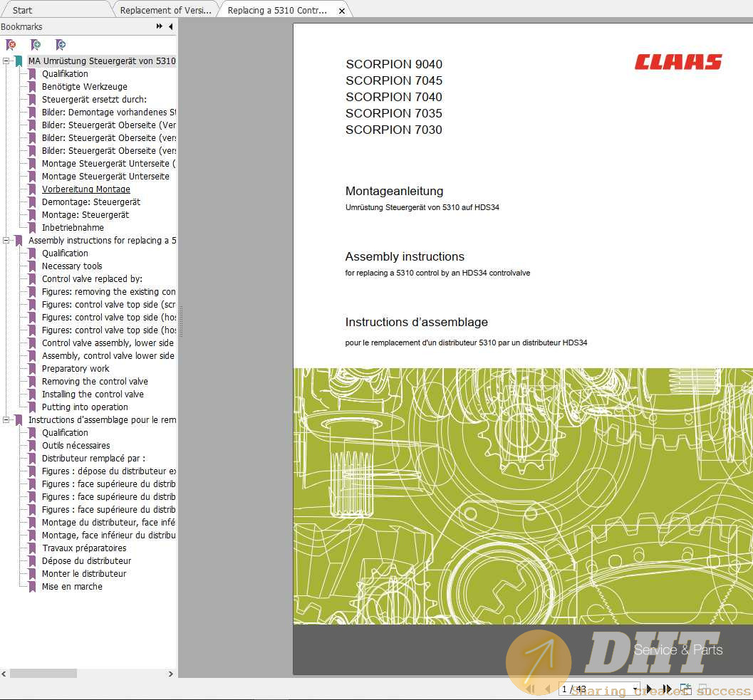Click bookmark icon beside MA Umrüstung Steuergerät
753x700 pixels.
(x=19, y=61)
